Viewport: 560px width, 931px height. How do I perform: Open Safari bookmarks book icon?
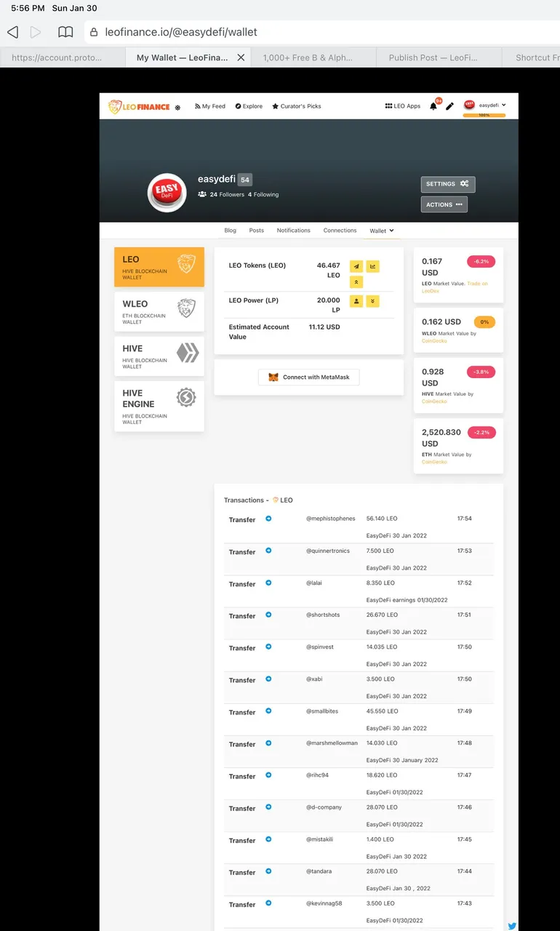tap(65, 32)
